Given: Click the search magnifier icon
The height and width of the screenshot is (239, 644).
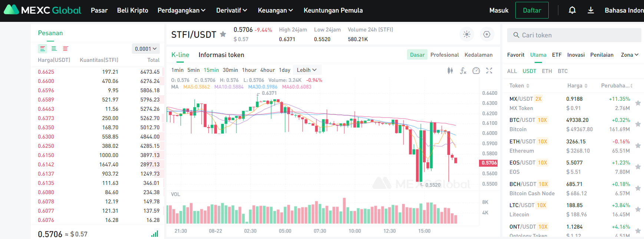Looking at the screenshot, I should click(x=516, y=35).
